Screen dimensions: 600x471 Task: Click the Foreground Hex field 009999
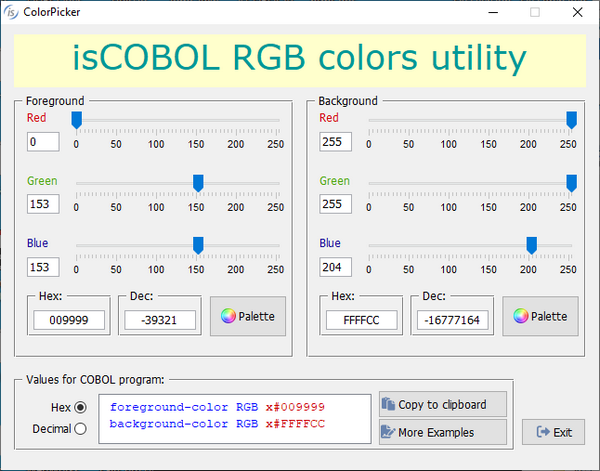[x=69, y=320]
